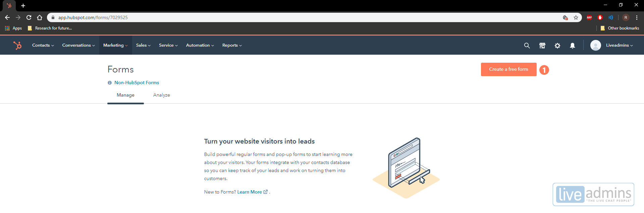Open the search magnifier icon
Viewport: 644px width, 213px height.
tap(527, 46)
